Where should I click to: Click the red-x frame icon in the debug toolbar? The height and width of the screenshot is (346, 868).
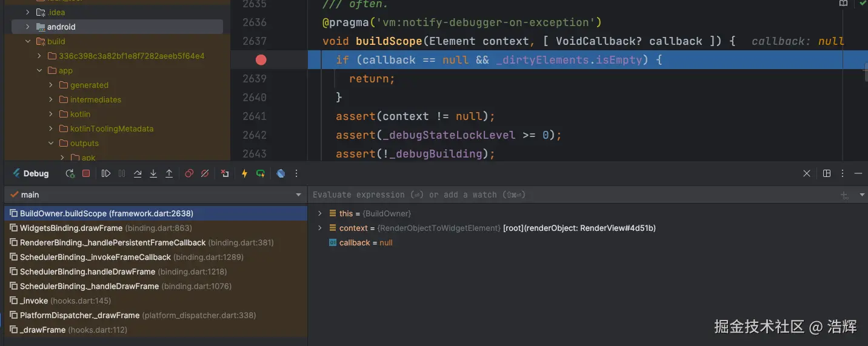(225, 173)
